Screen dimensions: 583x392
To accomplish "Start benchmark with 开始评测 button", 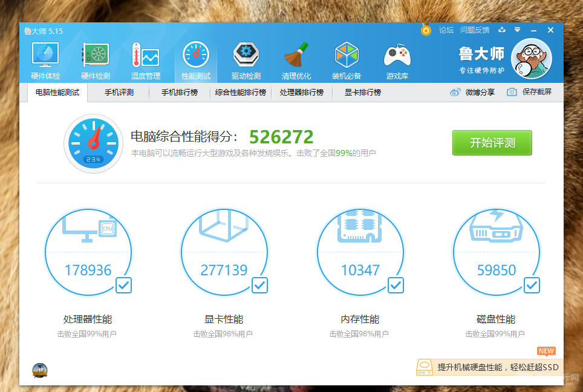I will click(x=492, y=142).
